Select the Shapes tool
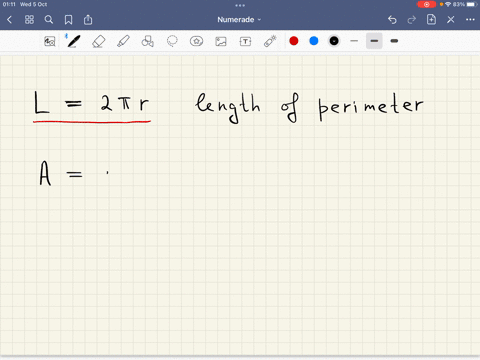The height and width of the screenshot is (360, 480). pos(147,41)
